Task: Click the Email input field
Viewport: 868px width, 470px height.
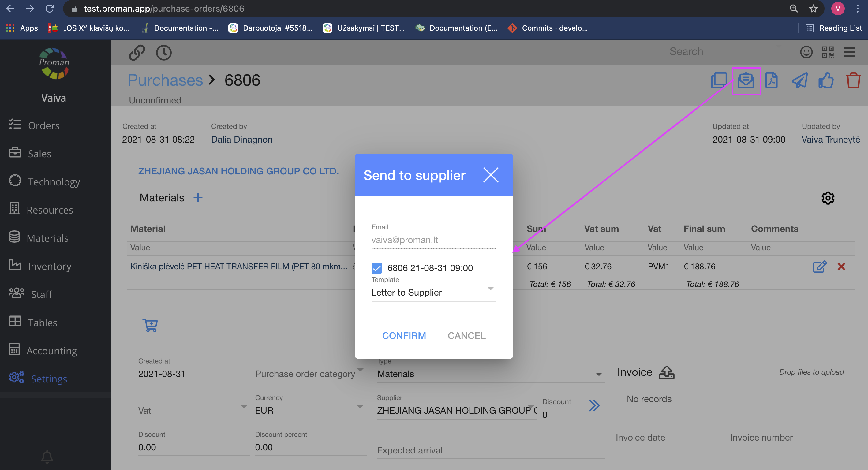Action: (433, 240)
